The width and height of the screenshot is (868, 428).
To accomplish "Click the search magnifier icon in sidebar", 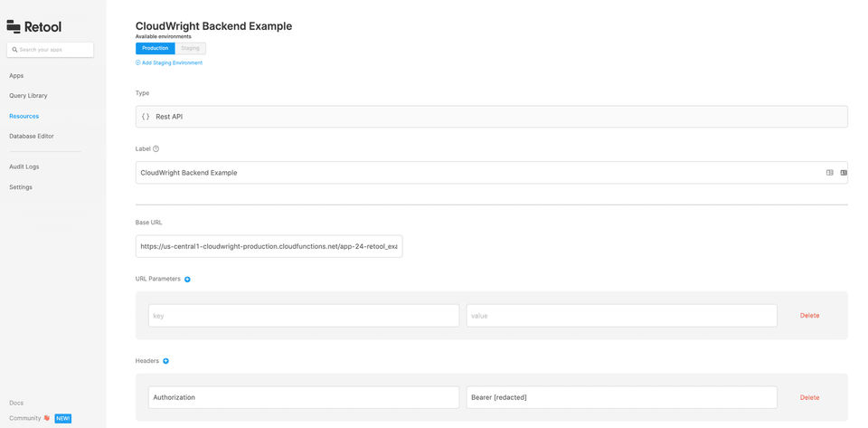I will click(x=15, y=50).
